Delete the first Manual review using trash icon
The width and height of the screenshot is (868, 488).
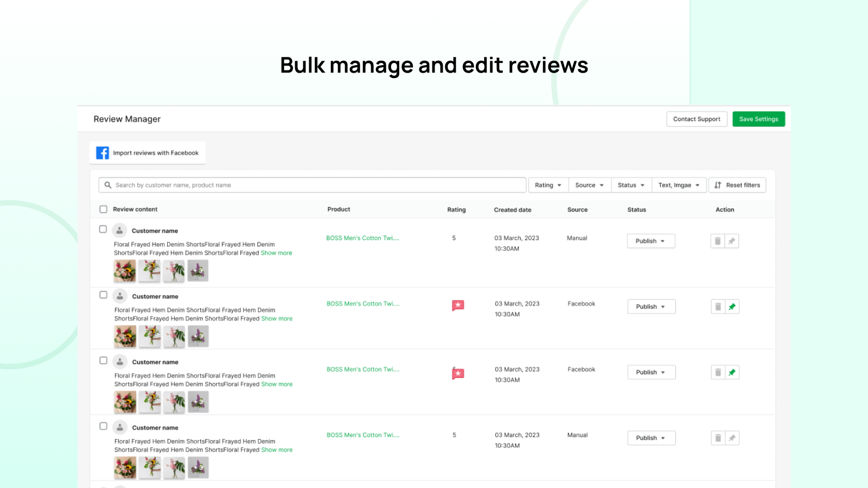(718, 241)
